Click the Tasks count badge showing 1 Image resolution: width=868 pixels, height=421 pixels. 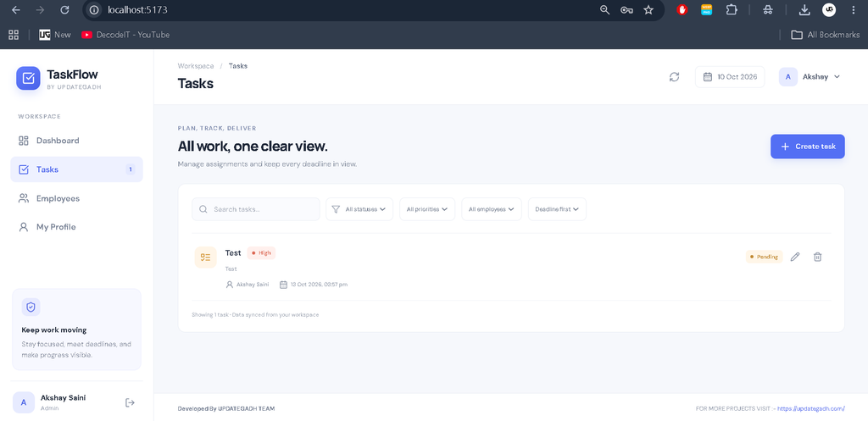pyautogui.click(x=131, y=169)
